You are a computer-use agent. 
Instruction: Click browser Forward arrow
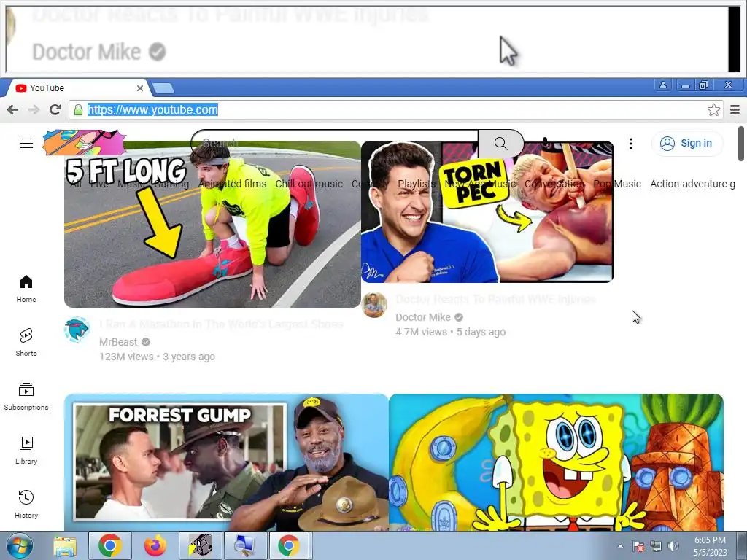click(x=34, y=110)
